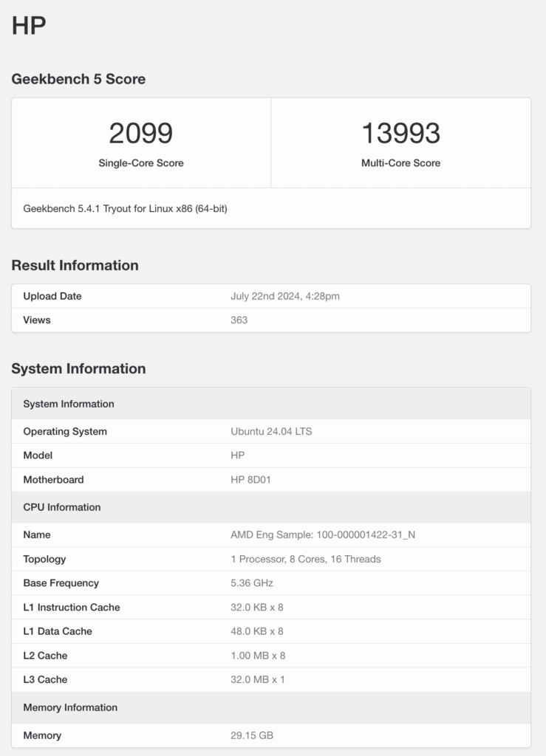Click the Ubuntu 24.04 LTS operating system value
546x756 pixels.
[x=271, y=431]
